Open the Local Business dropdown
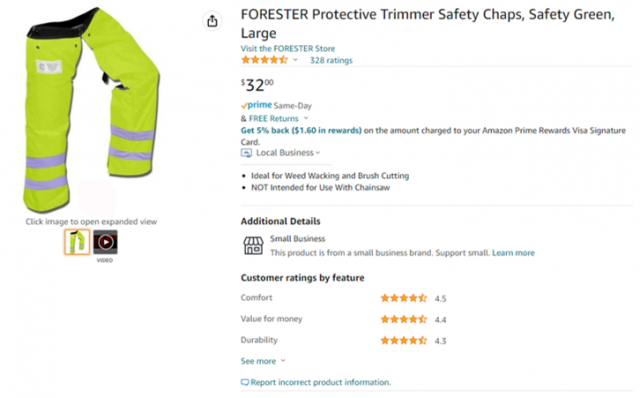Viewport: 640px width, 398px height. (x=288, y=153)
